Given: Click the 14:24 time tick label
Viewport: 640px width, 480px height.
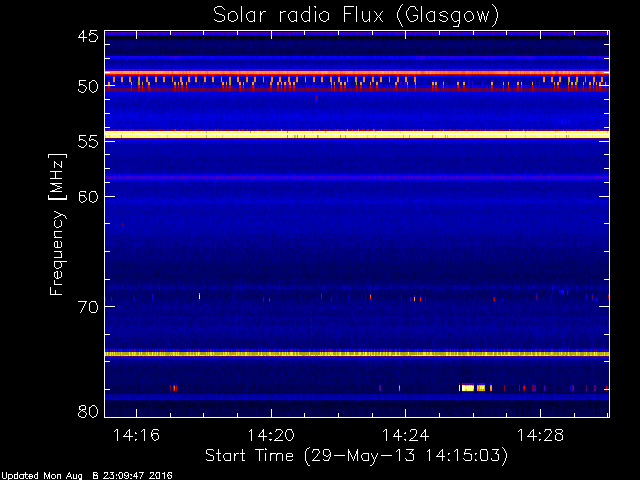Looking at the screenshot, I should [405, 435].
